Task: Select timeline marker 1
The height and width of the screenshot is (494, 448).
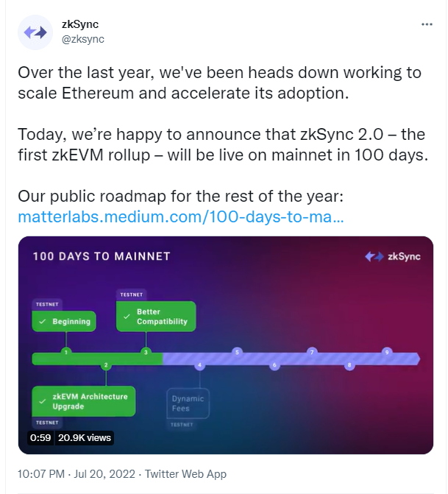Action: tap(65, 352)
